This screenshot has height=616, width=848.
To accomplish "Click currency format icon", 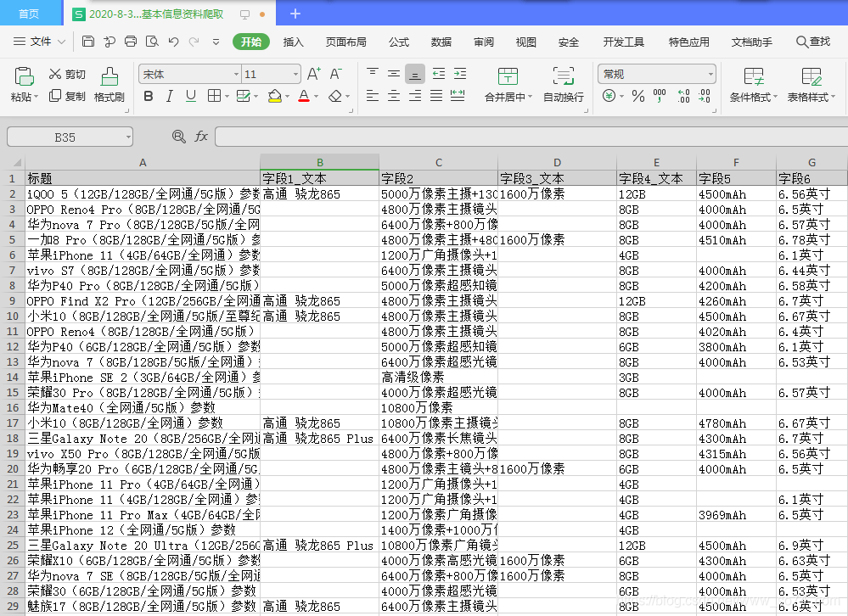I will pos(609,96).
